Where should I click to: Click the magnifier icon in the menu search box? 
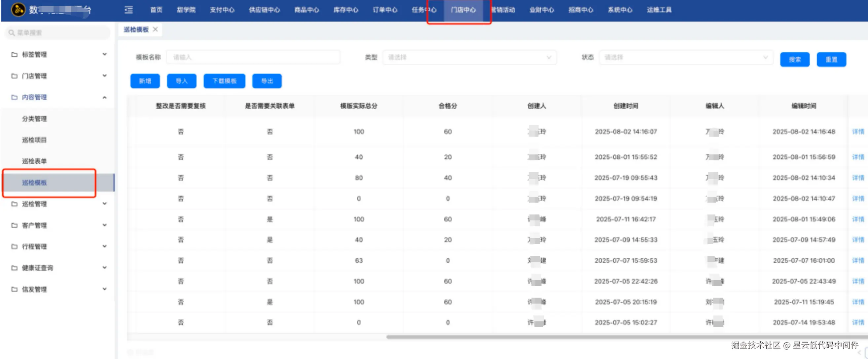[x=11, y=32]
